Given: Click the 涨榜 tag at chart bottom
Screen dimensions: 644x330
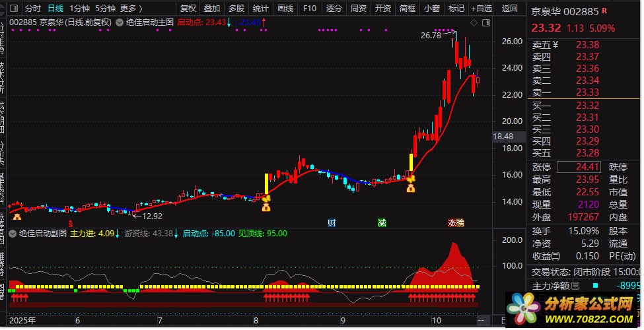Looking at the screenshot, I should pos(456,223).
